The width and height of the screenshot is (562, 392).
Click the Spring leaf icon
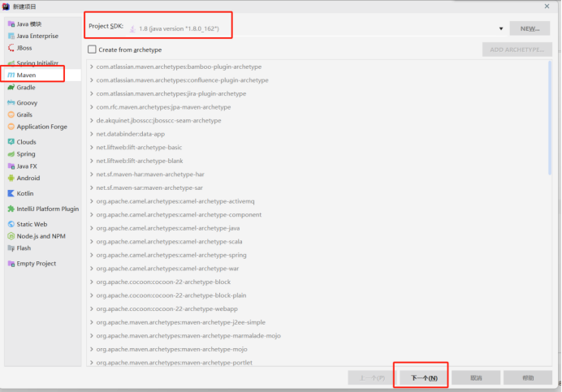coord(11,153)
